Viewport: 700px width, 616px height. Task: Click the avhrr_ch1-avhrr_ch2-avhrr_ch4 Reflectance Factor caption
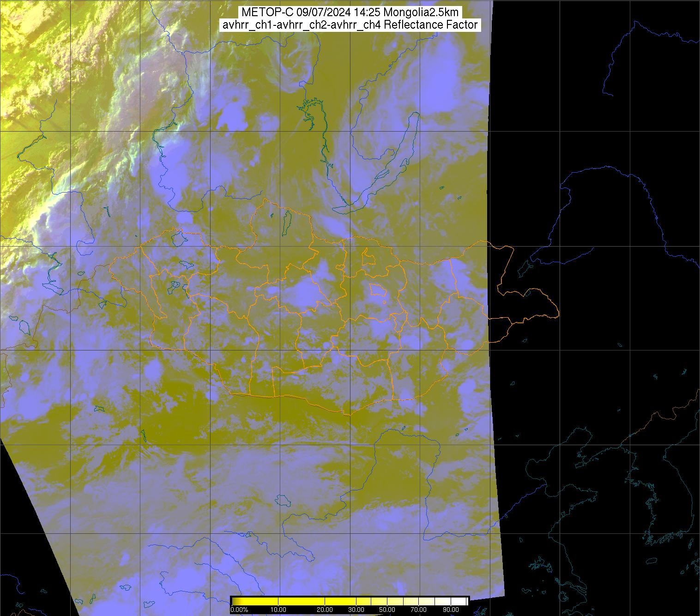click(x=350, y=25)
